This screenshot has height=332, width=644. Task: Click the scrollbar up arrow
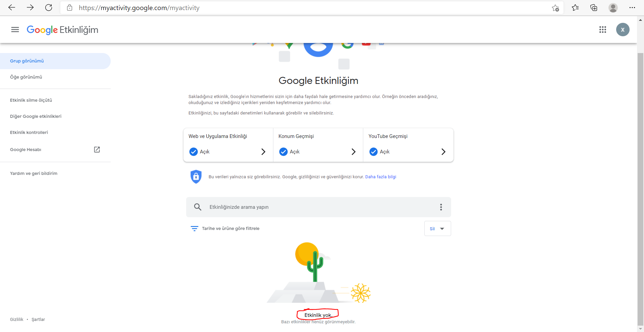641,20
